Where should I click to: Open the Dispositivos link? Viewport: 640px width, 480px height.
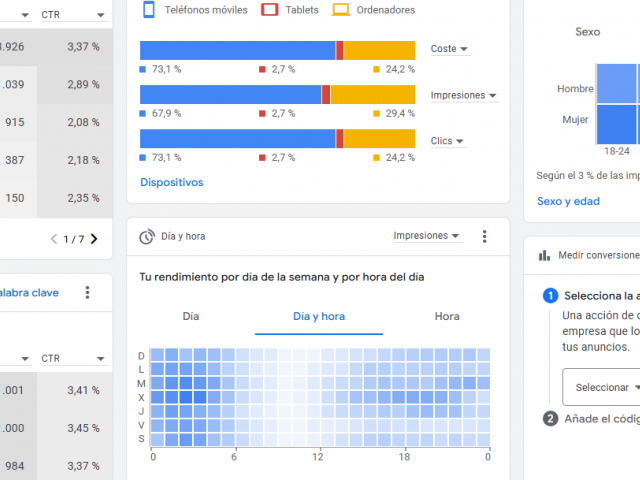[x=171, y=183]
